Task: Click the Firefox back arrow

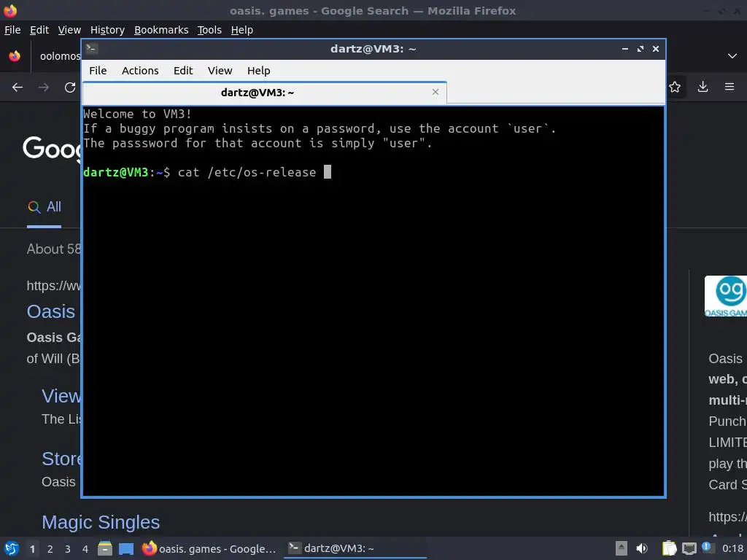Action: pos(18,87)
